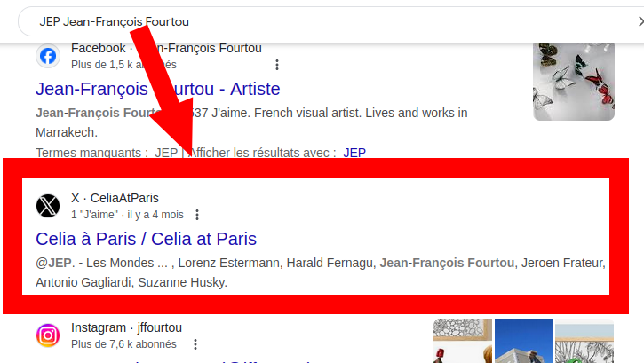644x363 pixels.
Task: Click the "Plus de 7,6 k abonnés" text
Action: click(123, 344)
